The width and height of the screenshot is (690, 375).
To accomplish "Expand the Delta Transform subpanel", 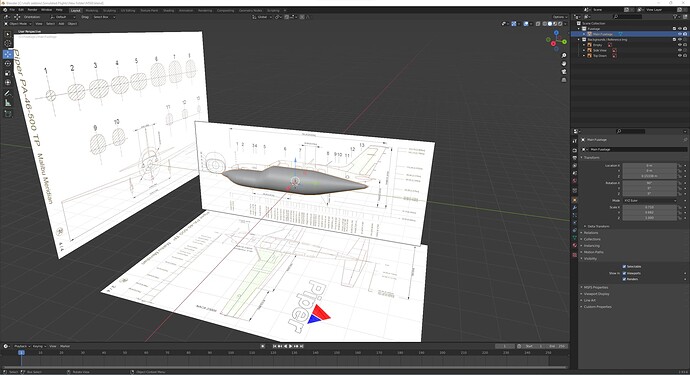I will point(597,226).
